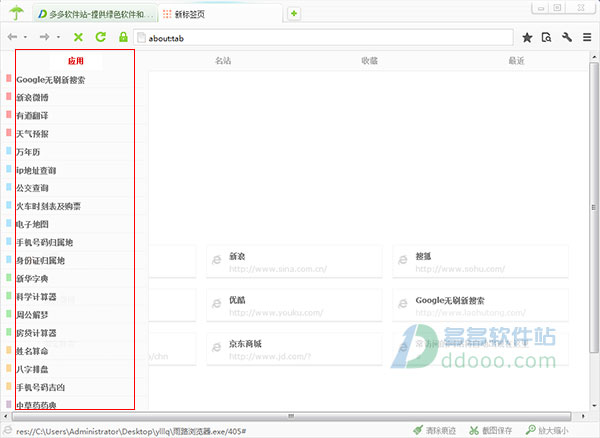This screenshot has width=600, height=438.
Task: Click IE icon on 搜狐 tile
Action: pos(403,260)
